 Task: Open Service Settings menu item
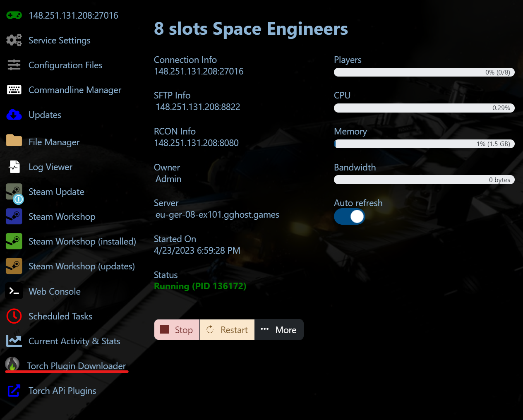tap(60, 40)
